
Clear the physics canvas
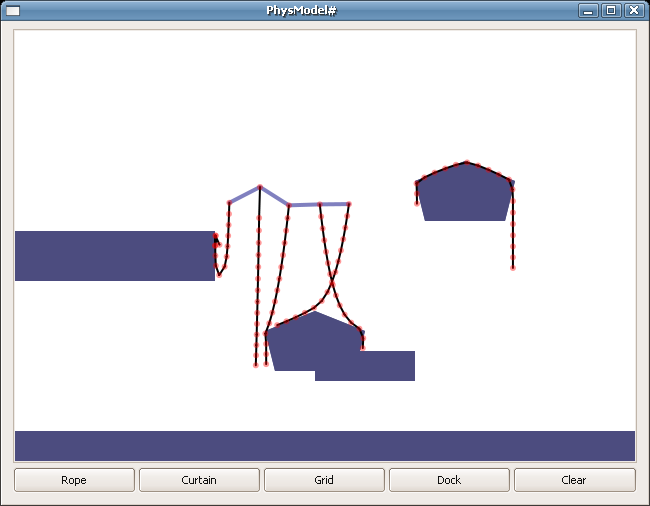coord(575,480)
